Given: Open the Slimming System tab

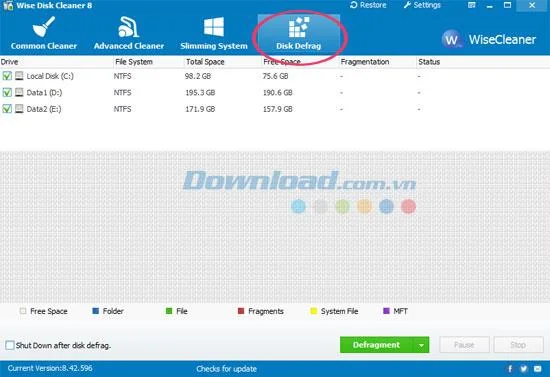Looking at the screenshot, I should pyautogui.click(x=214, y=34).
